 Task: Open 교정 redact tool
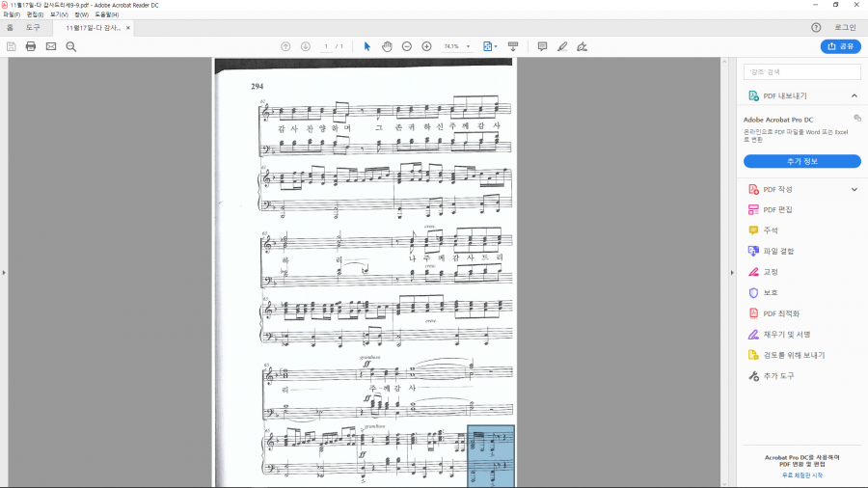tap(771, 272)
